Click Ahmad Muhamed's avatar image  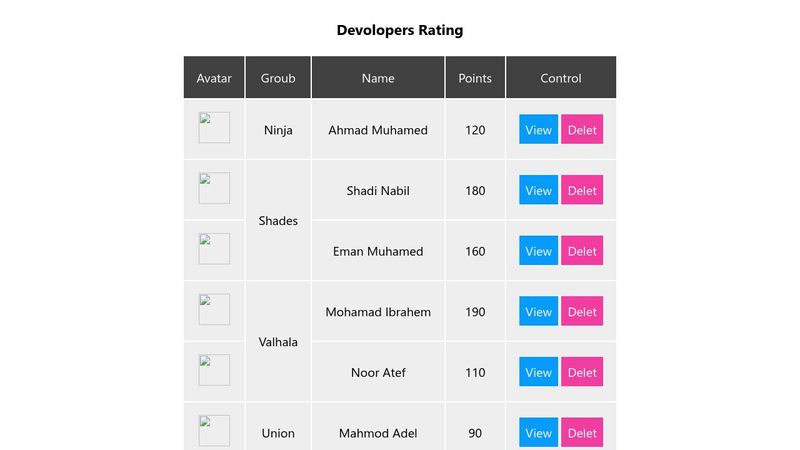pos(214,128)
